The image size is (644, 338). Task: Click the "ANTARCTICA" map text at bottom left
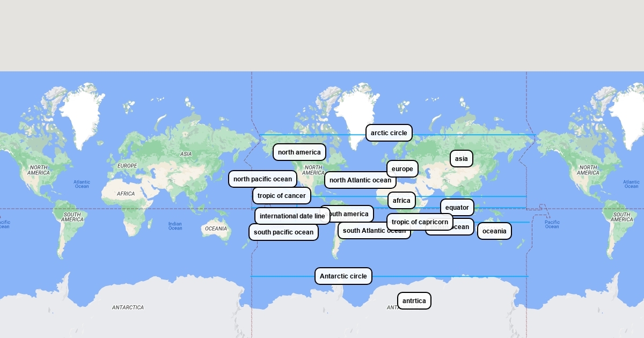128,307
